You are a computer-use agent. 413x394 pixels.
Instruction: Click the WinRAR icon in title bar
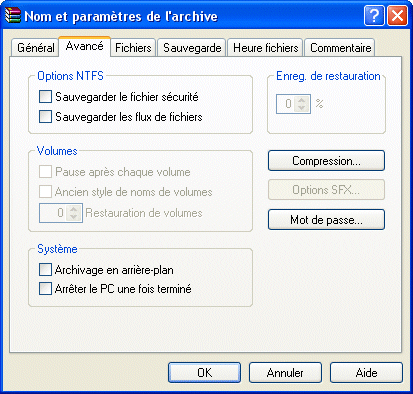coord(13,15)
